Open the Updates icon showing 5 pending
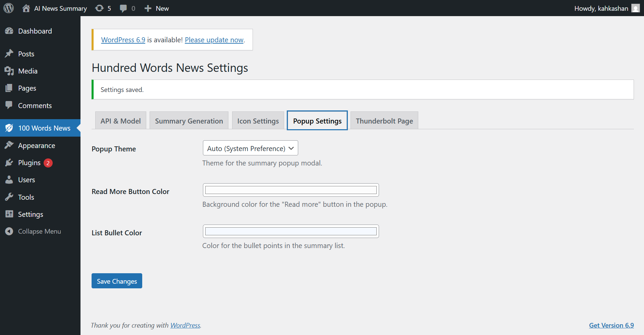This screenshot has width=644, height=335. (100, 8)
